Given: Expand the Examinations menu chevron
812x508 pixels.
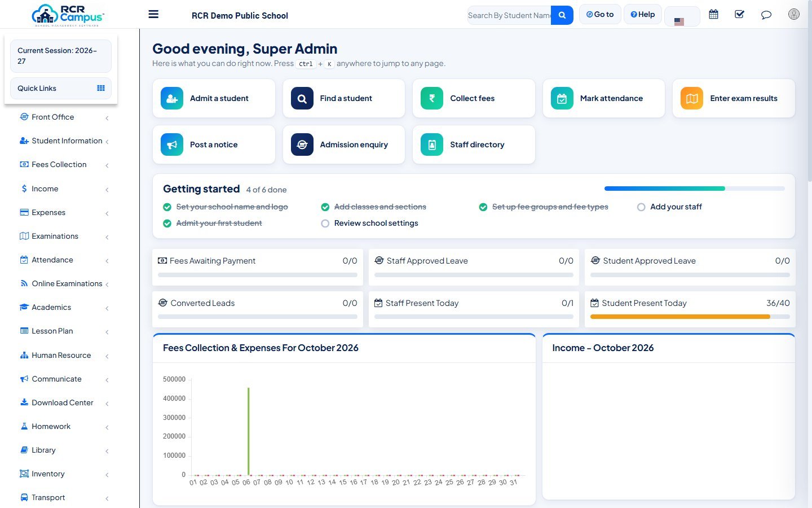Looking at the screenshot, I should pos(107,237).
